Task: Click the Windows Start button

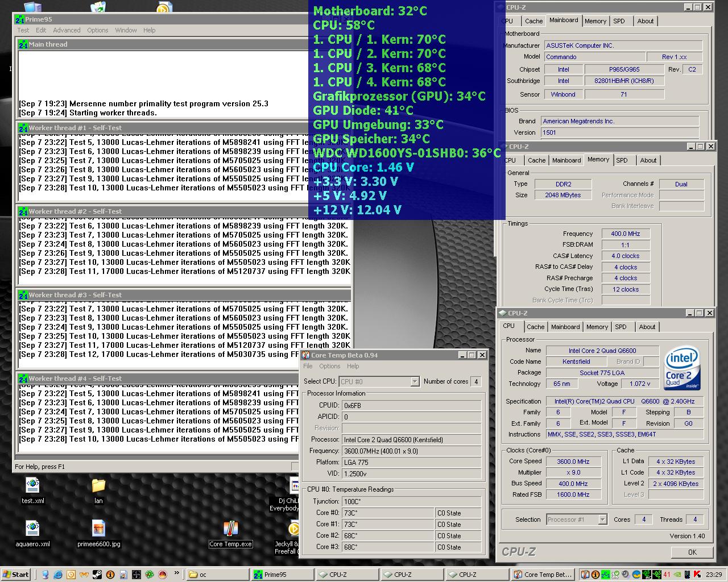Action: click(x=16, y=575)
